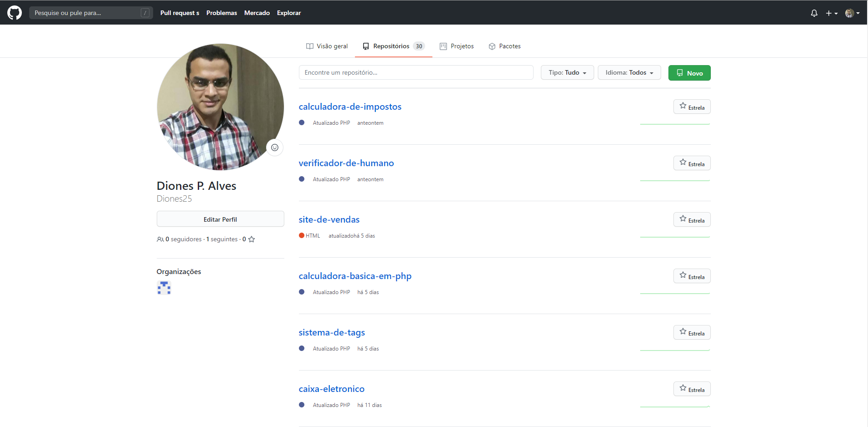The width and height of the screenshot is (868, 427).
Task: Expand the Tipo: Tudo filter dropdown
Action: pos(567,73)
